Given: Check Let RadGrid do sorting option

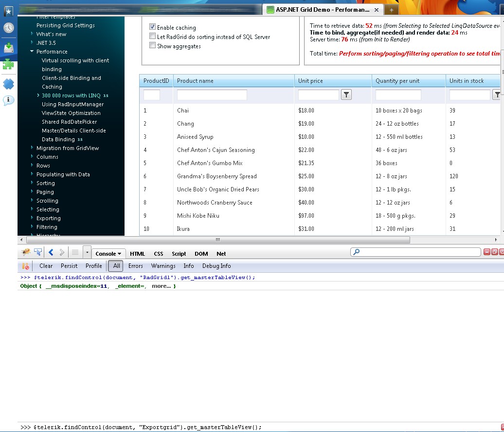Looking at the screenshot, I should coord(152,36).
